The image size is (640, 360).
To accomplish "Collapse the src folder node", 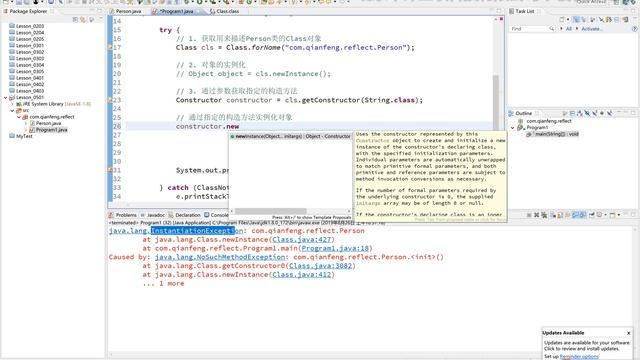I will [12, 110].
